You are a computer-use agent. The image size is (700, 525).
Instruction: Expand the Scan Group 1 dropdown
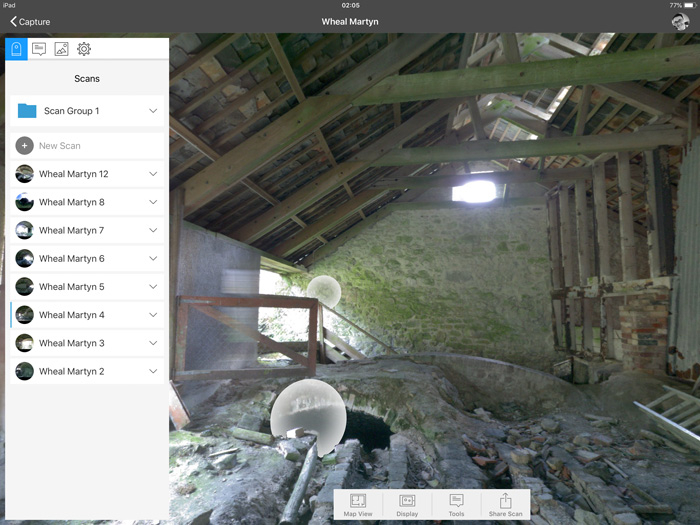tap(153, 111)
